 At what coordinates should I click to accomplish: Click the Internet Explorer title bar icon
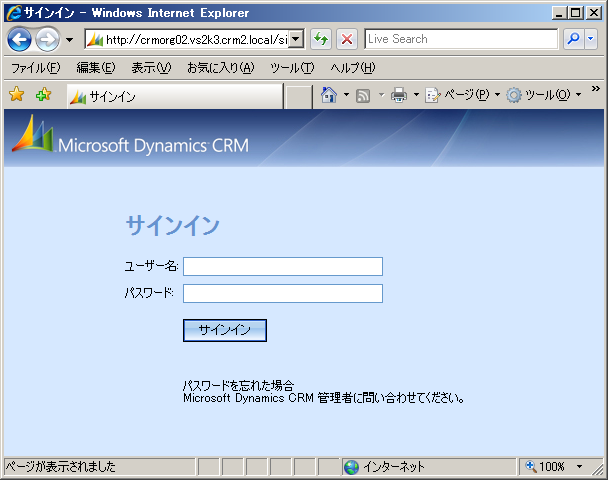(x=14, y=12)
